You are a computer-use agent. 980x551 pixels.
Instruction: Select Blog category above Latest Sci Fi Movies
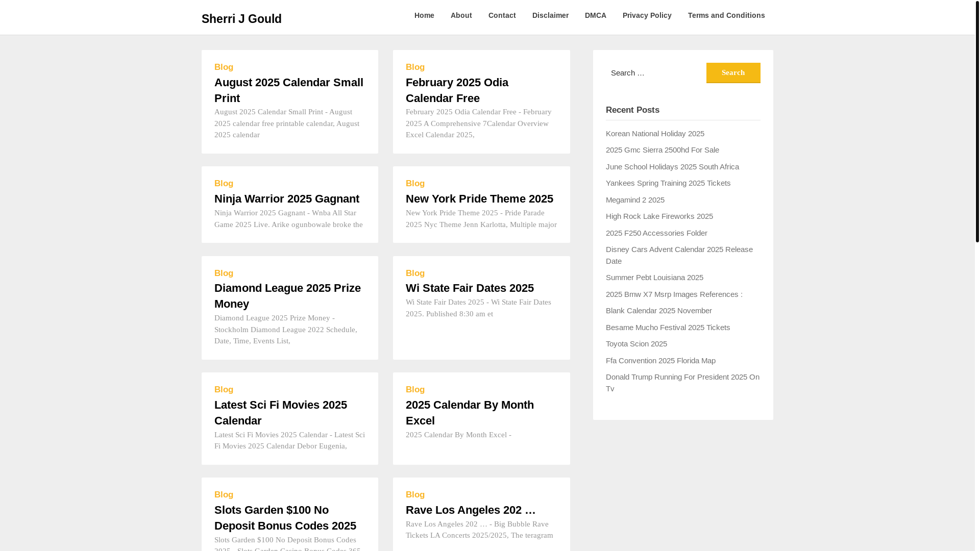click(x=224, y=390)
